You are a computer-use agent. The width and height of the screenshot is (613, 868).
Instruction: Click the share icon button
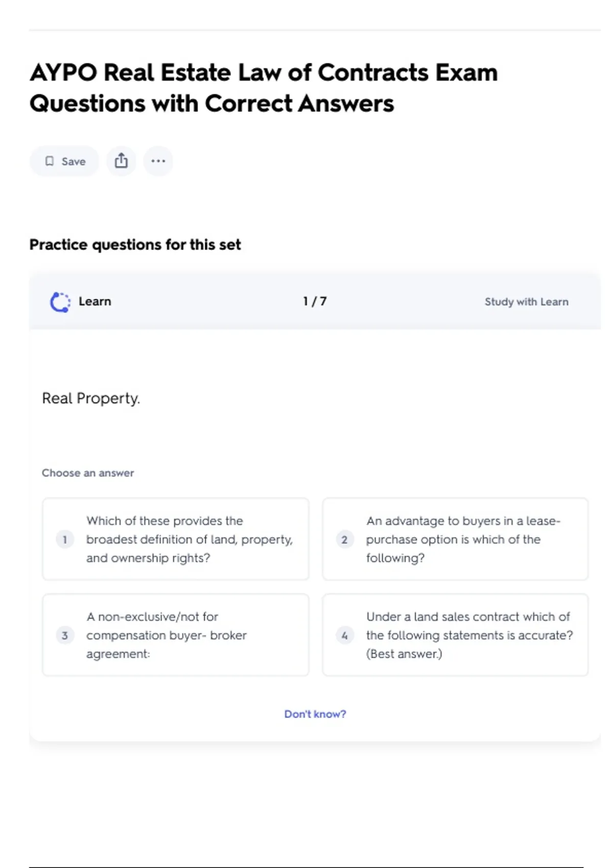tap(121, 161)
